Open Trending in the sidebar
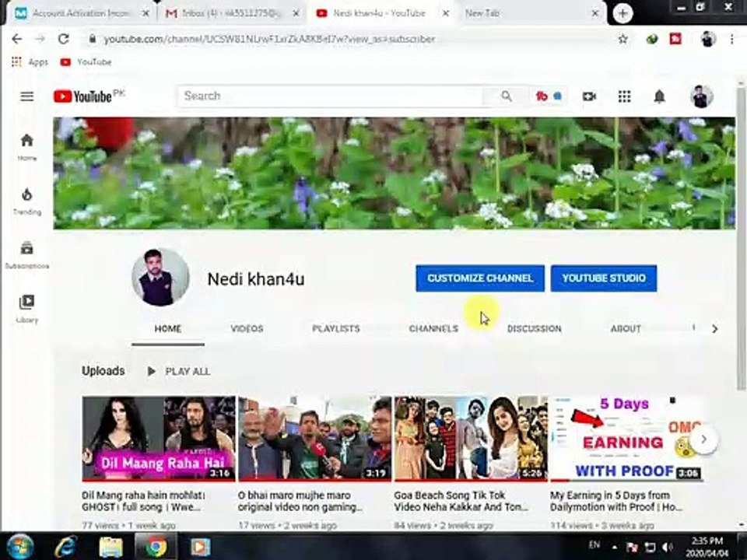 coord(26,201)
